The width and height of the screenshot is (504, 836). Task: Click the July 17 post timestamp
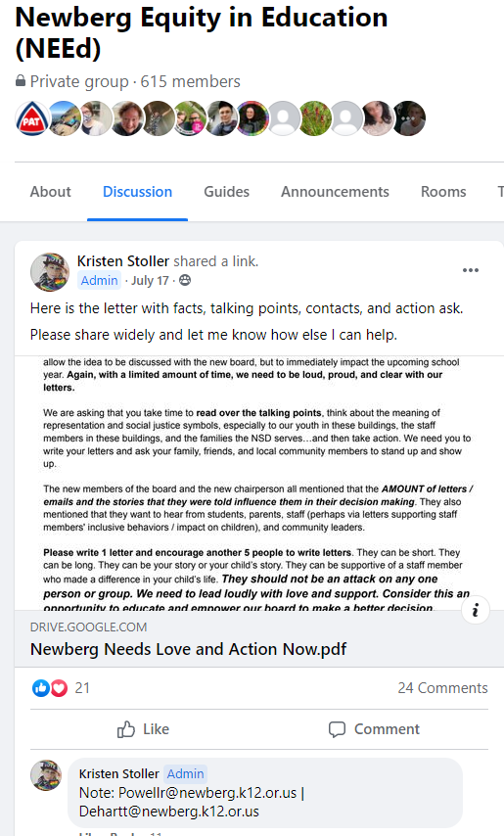coord(150,280)
